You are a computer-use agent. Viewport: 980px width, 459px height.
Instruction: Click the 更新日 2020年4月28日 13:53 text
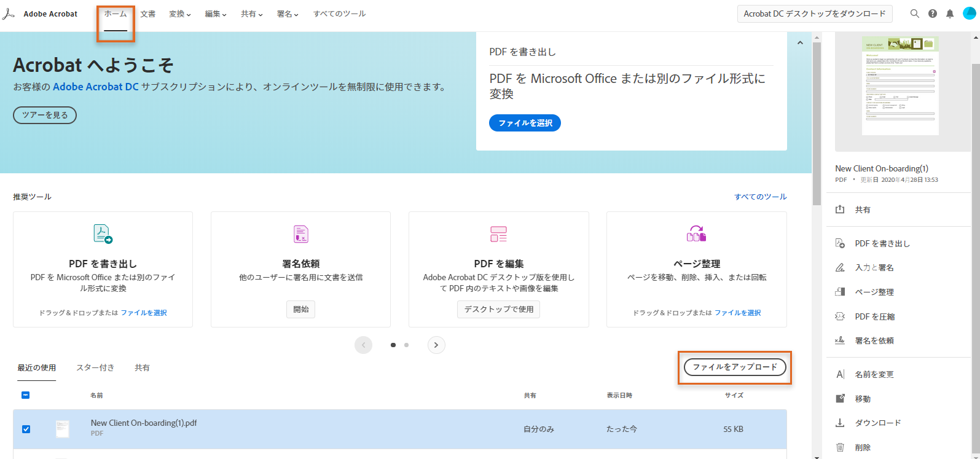(x=899, y=180)
